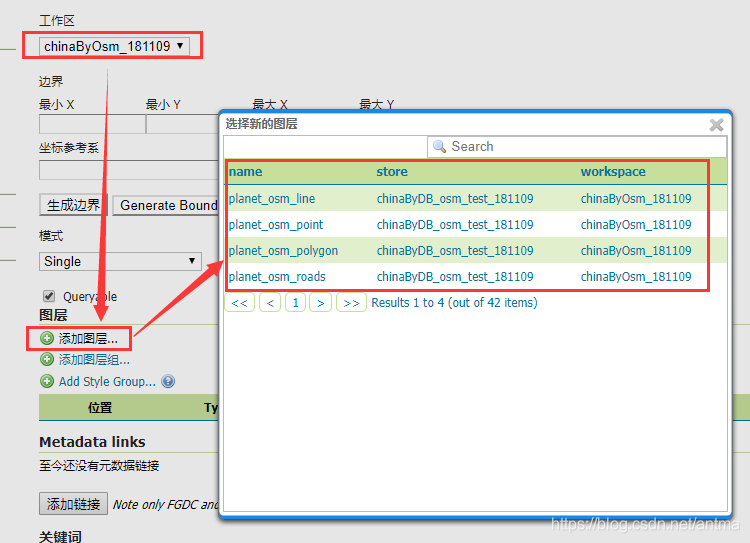Viewport: 750px width, 543px height.
Task: Click the green add layer group icon
Action: (x=47, y=360)
